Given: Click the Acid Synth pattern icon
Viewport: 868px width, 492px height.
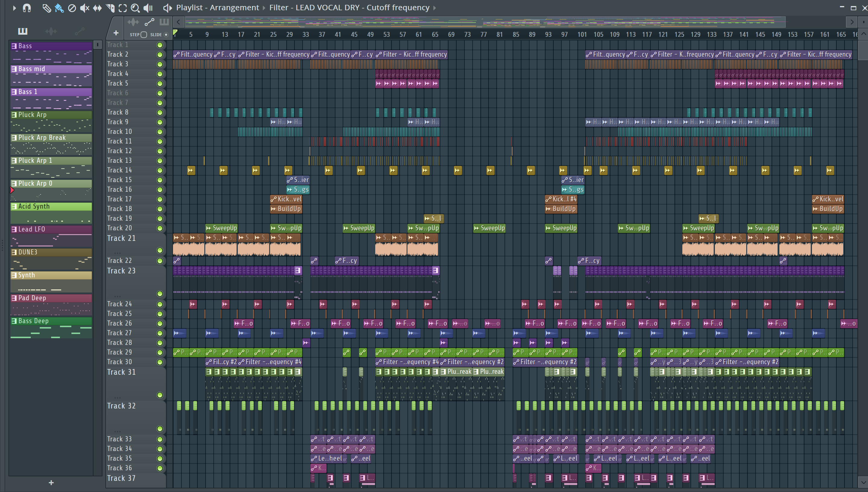Looking at the screenshot, I should pos(14,206).
